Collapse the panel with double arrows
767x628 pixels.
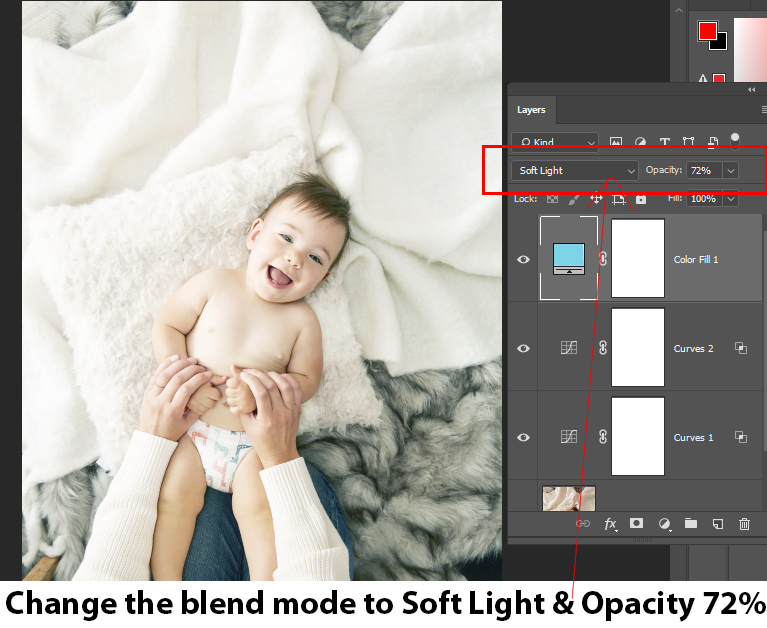pyautogui.click(x=752, y=90)
